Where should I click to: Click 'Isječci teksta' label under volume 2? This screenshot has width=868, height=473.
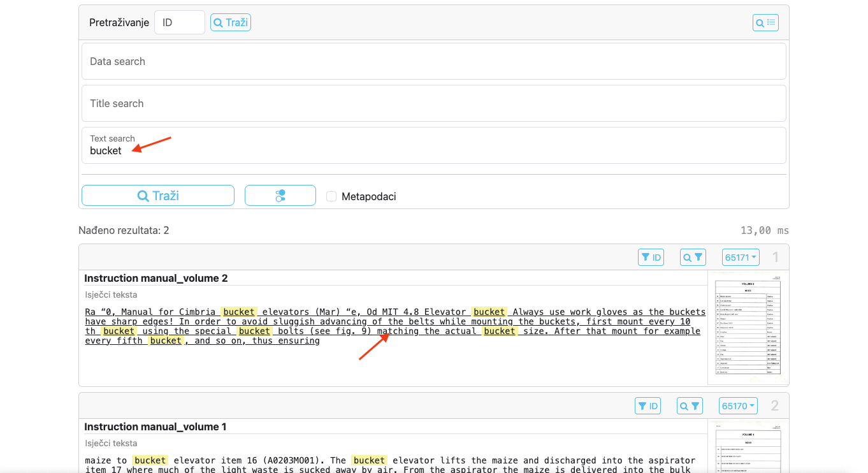click(x=112, y=295)
